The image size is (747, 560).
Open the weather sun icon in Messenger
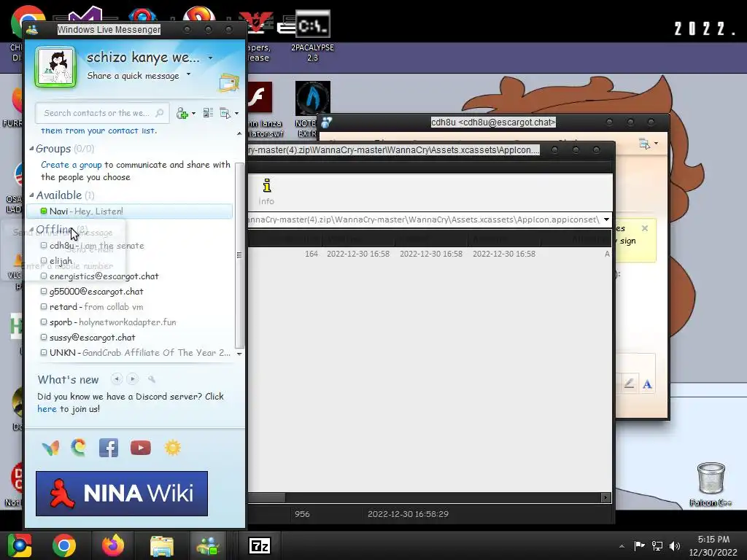point(172,448)
